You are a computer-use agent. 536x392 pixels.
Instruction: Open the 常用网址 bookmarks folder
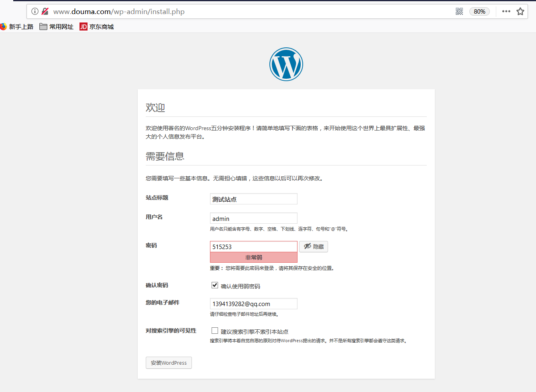[x=57, y=27]
